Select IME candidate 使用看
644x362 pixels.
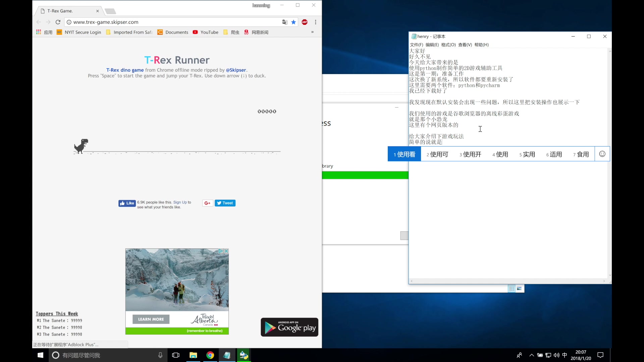[404, 154]
